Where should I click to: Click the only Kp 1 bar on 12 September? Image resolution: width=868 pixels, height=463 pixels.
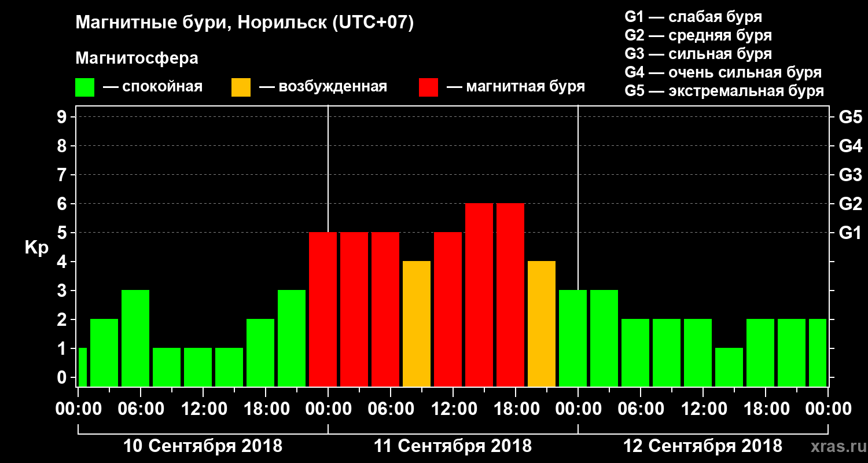(729, 367)
